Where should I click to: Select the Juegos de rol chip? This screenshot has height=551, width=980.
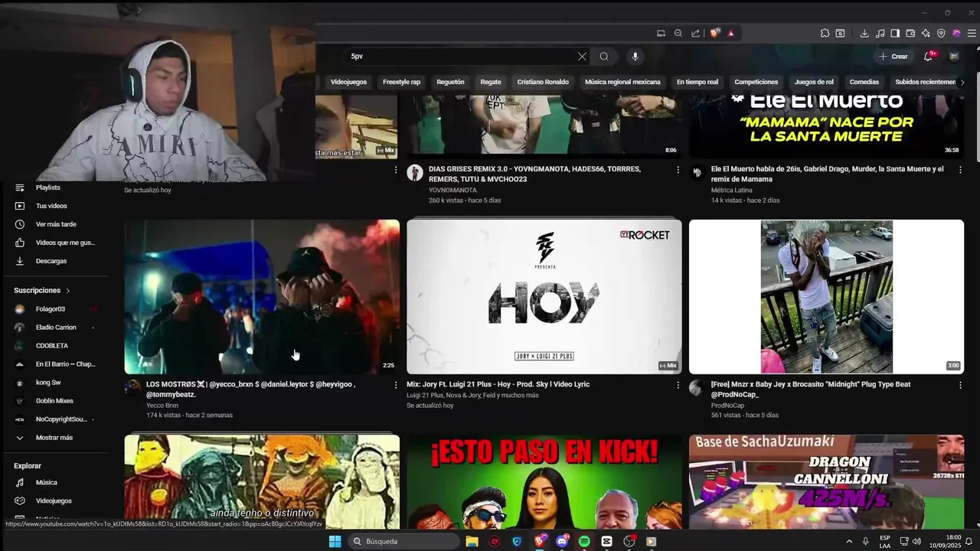tap(814, 82)
